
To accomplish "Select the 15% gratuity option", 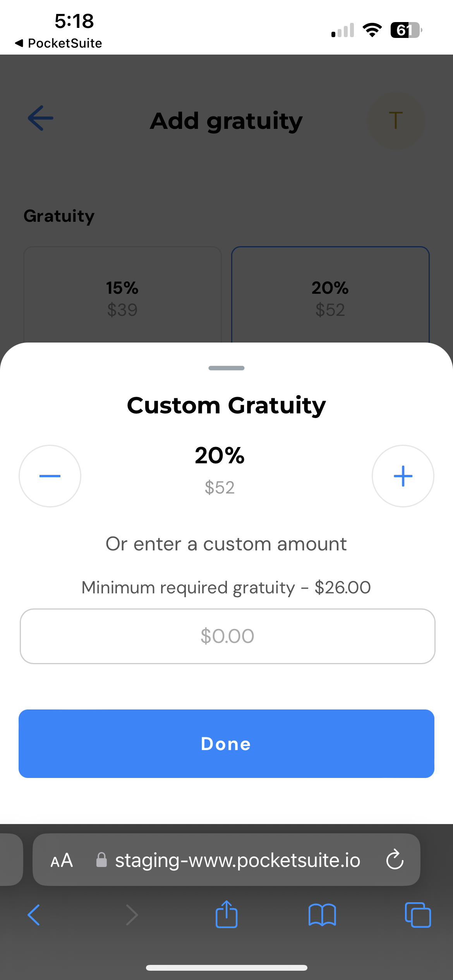I will coord(122,298).
